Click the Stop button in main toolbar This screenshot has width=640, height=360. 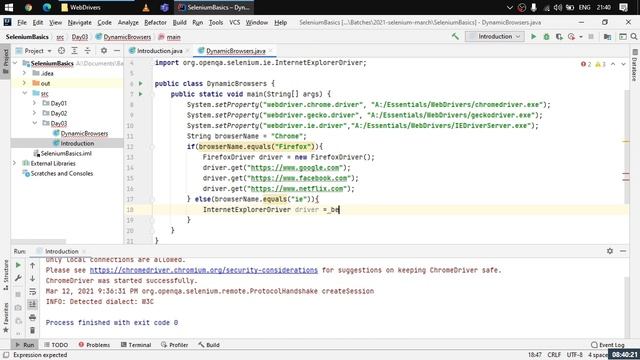pos(591,36)
